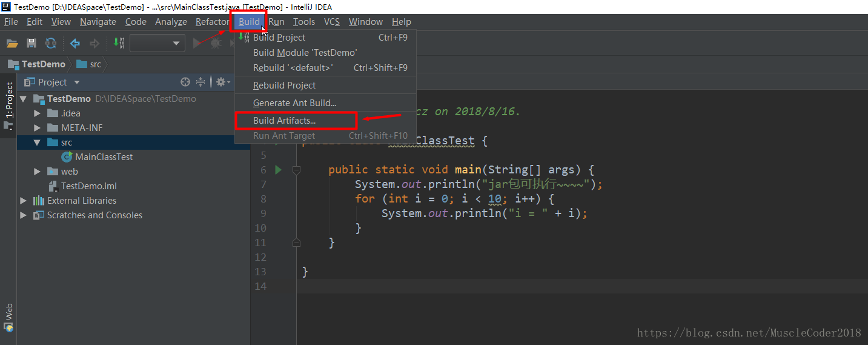Open the Refactor menu
The height and width of the screenshot is (345, 868).
point(212,22)
